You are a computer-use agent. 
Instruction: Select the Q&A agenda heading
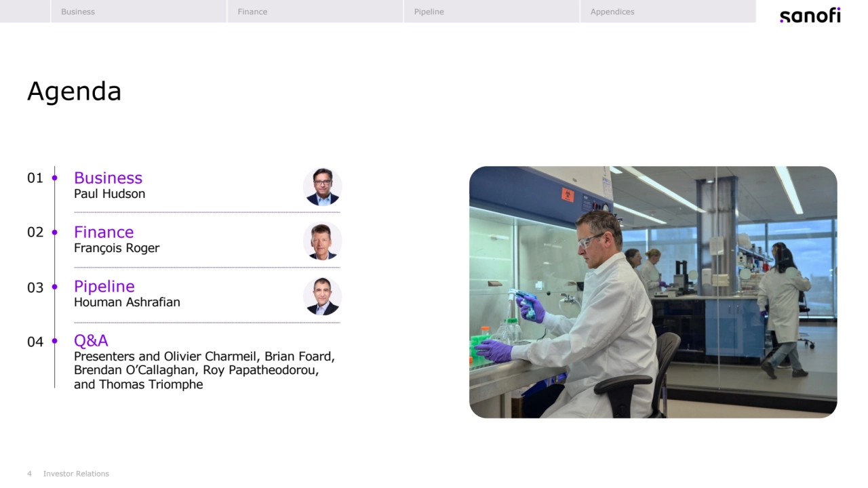[91, 340]
